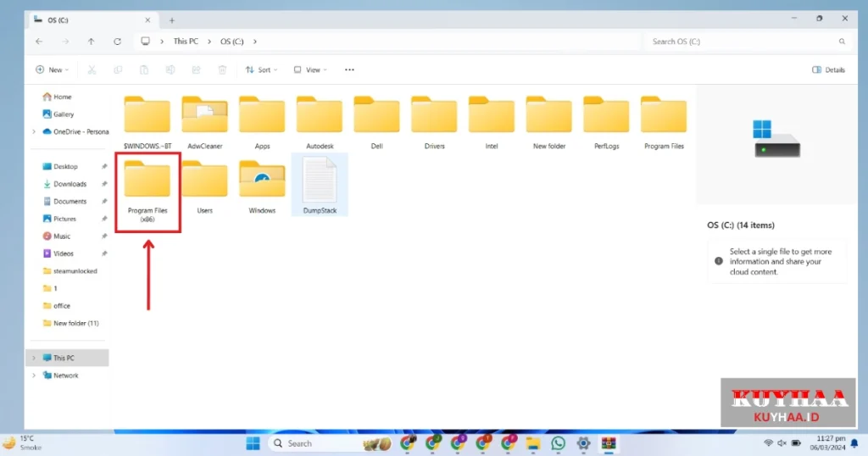868x456 pixels.
Task: Open WhatsApp from the taskbar
Action: (x=558, y=443)
